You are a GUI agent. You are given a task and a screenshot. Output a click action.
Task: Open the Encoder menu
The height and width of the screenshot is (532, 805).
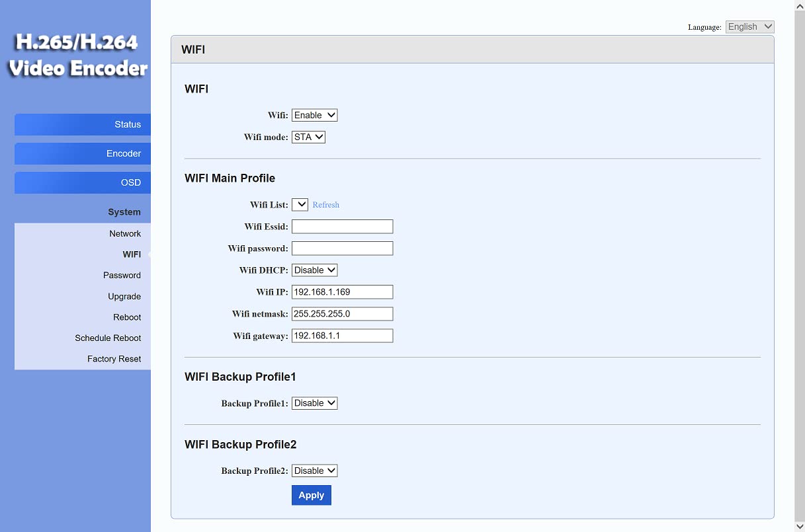(x=83, y=153)
